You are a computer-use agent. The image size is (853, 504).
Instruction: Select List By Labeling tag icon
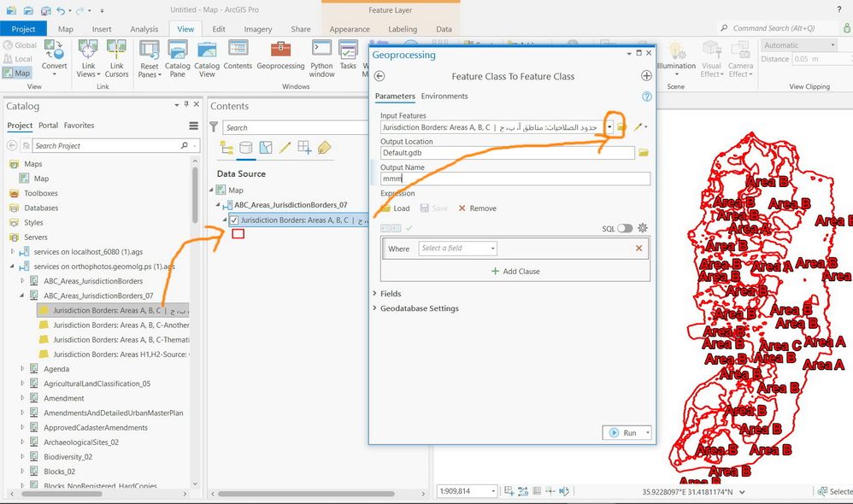pos(324,148)
